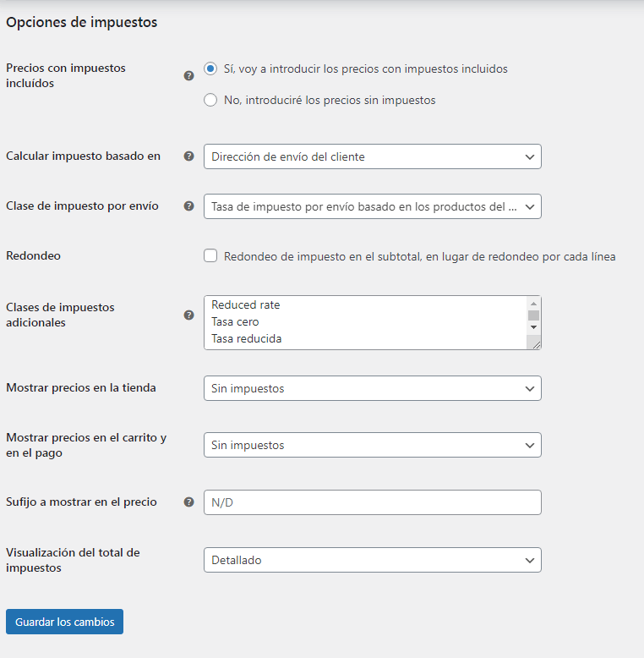Image resolution: width=644 pixels, height=658 pixels.
Task: Click help icon next to Calcular impuesto basado en
Action: (189, 156)
